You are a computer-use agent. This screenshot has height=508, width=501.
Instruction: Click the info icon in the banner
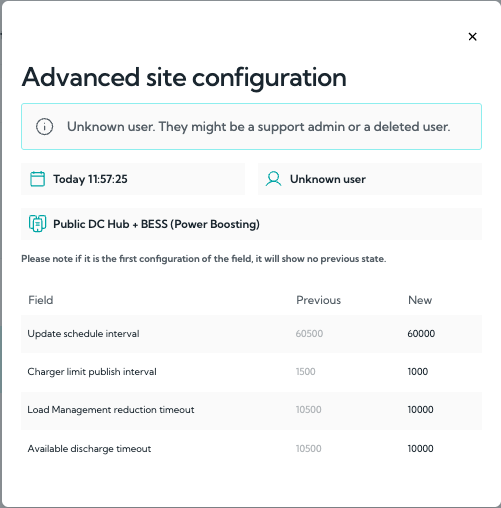point(44,127)
